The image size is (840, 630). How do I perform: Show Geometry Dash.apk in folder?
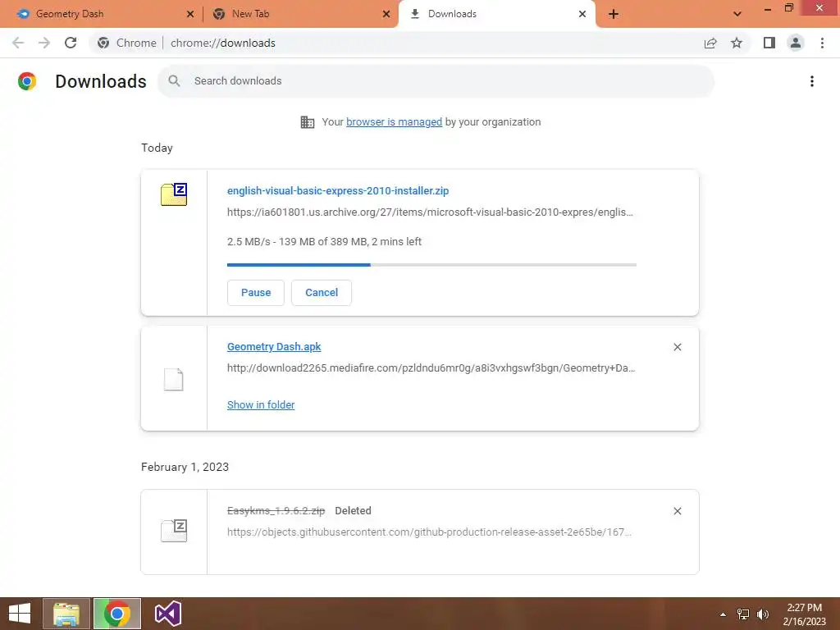click(x=261, y=405)
